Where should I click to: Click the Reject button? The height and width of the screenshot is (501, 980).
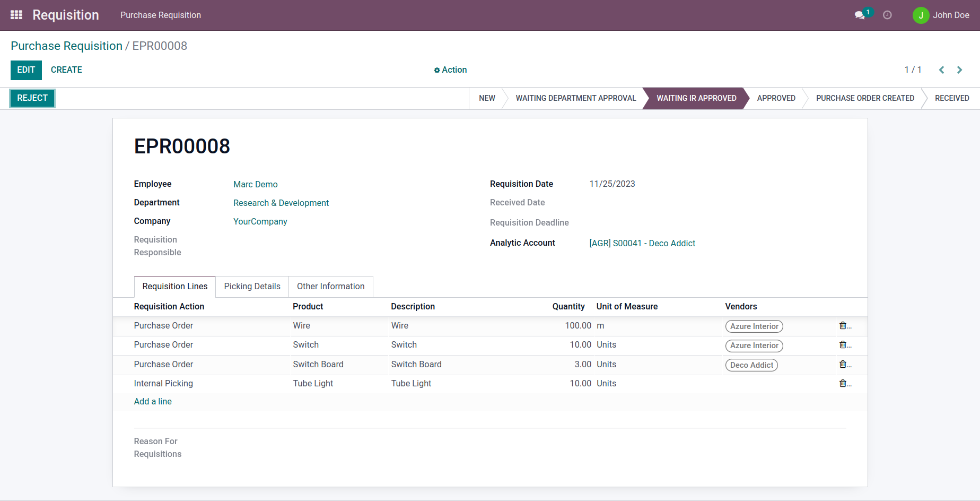(32, 98)
